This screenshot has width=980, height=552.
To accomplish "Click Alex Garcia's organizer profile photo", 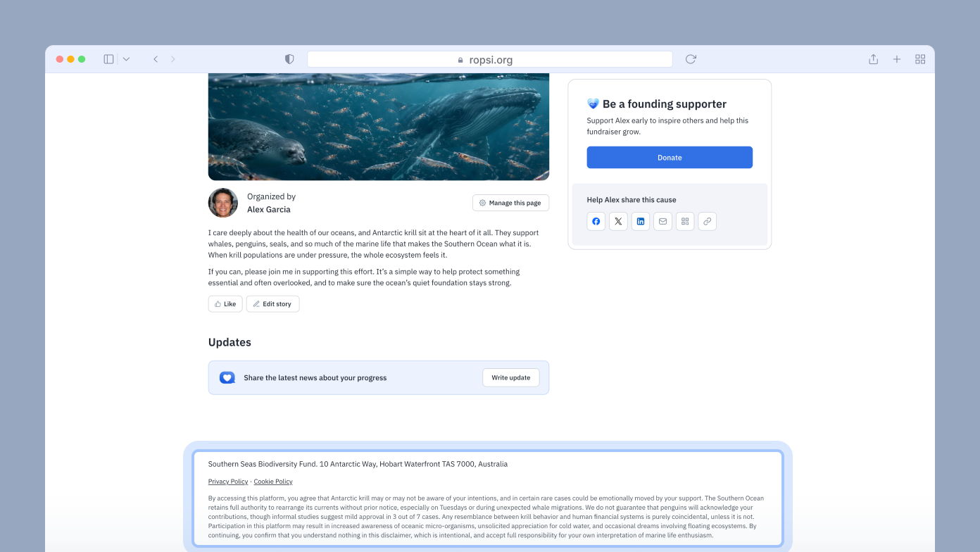I will pos(223,203).
